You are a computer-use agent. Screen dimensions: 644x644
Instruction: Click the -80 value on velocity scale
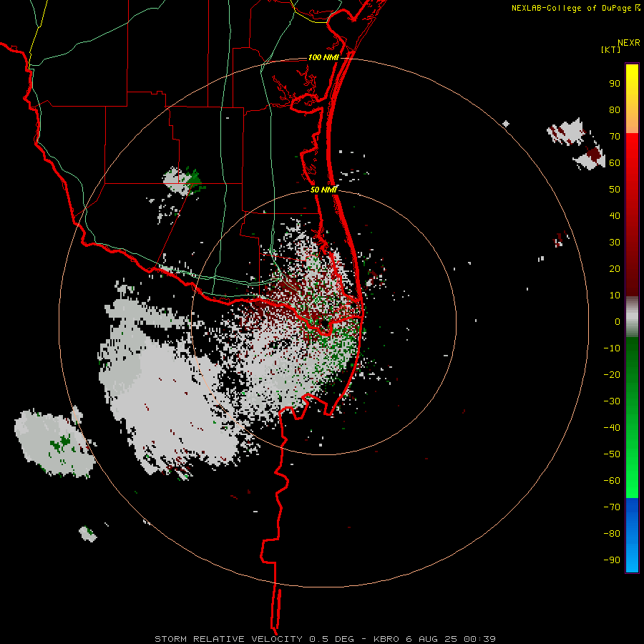point(612,534)
